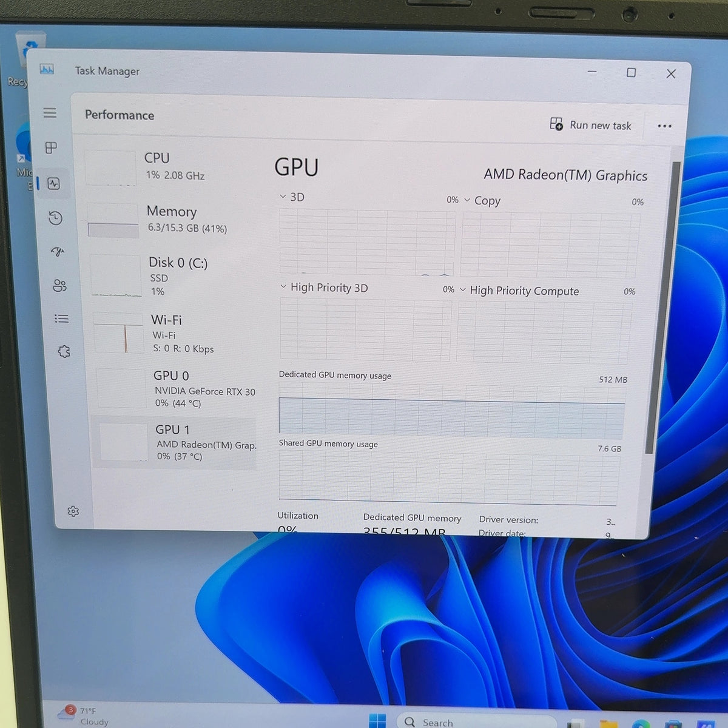Click the Shared GPU memory usage graph
This screenshot has height=728, width=728.
(448, 478)
